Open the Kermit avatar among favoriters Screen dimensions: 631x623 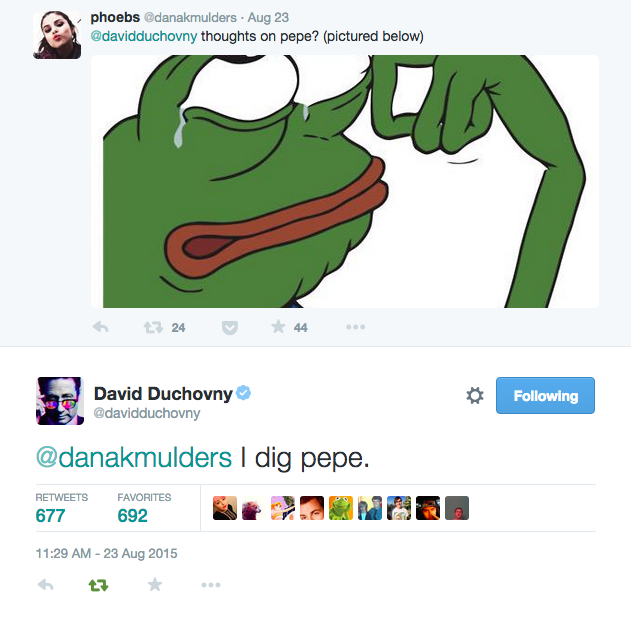click(x=341, y=508)
